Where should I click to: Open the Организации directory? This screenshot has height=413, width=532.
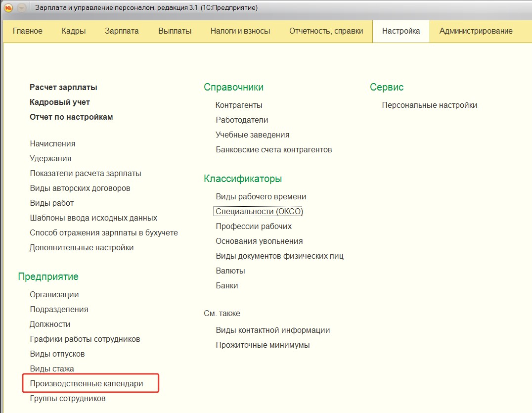[54, 295]
